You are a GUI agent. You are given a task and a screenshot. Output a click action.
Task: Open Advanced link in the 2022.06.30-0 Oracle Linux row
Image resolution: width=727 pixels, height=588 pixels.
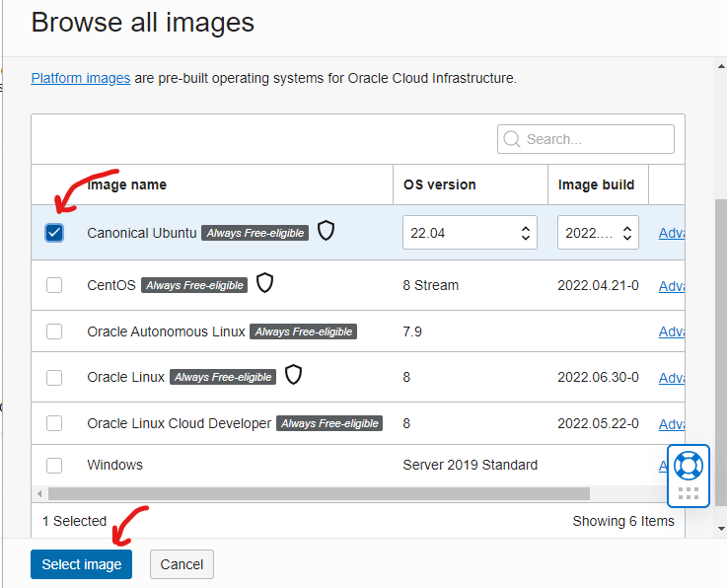coord(672,378)
